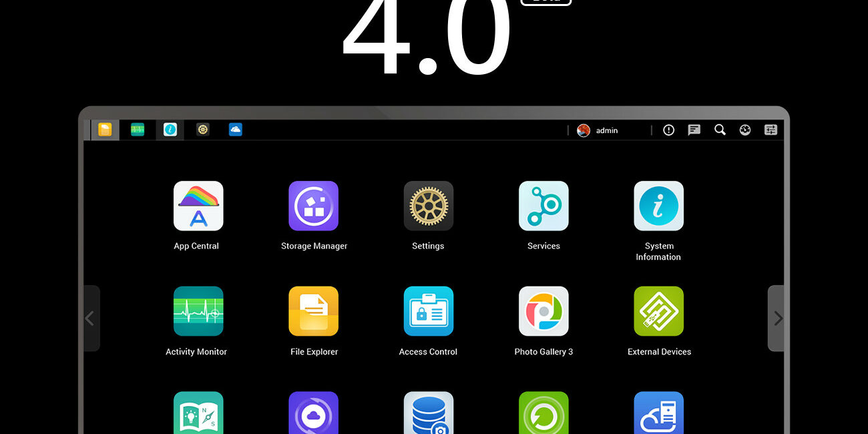Image resolution: width=868 pixels, height=434 pixels.
Task: Click the search magnifier in the top bar
Action: tap(719, 130)
